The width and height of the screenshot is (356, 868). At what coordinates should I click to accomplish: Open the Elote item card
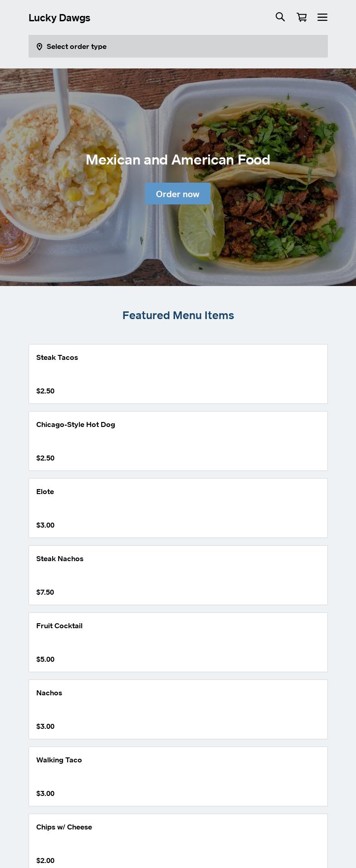(178, 508)
